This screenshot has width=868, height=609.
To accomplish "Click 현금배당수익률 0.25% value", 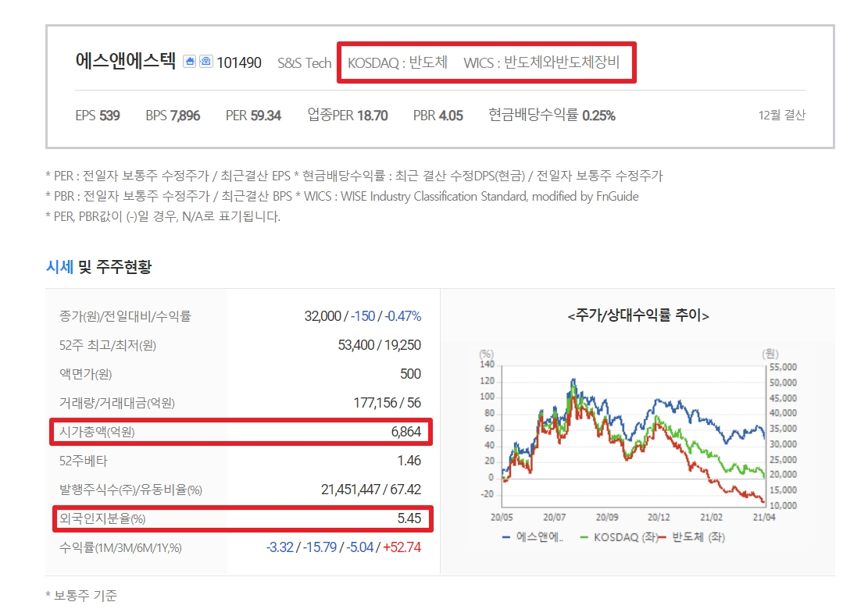I will click(x=552, y=115).
